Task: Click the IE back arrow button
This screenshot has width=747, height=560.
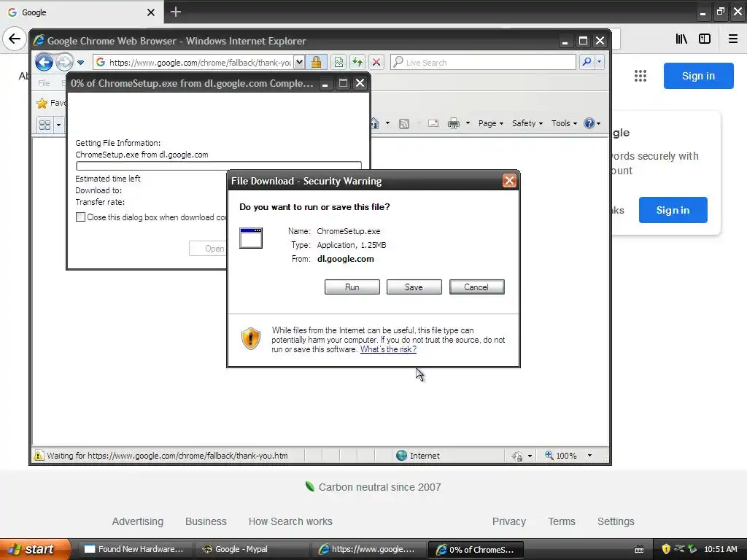Action: (44, 63)
